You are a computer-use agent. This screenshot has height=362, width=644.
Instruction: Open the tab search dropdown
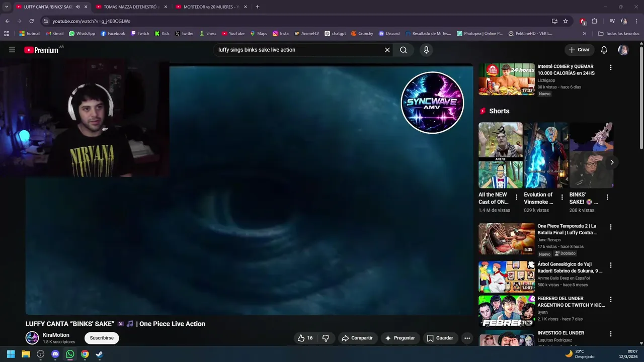coord(7,7)
